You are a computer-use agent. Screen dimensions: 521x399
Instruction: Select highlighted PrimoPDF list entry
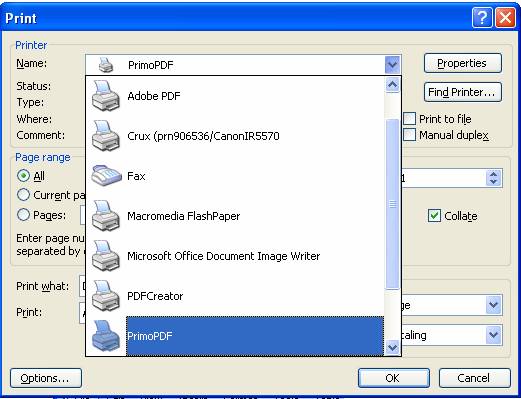coord(235,336)
